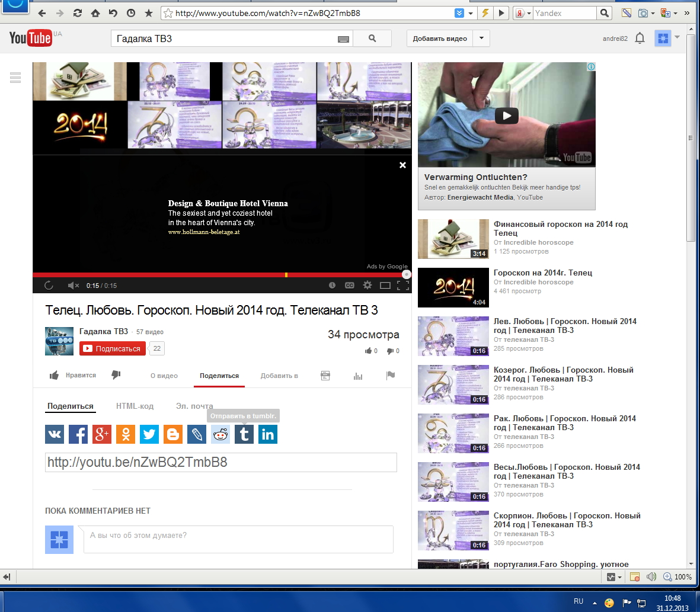Share video to Twitter

pos(149,434)
